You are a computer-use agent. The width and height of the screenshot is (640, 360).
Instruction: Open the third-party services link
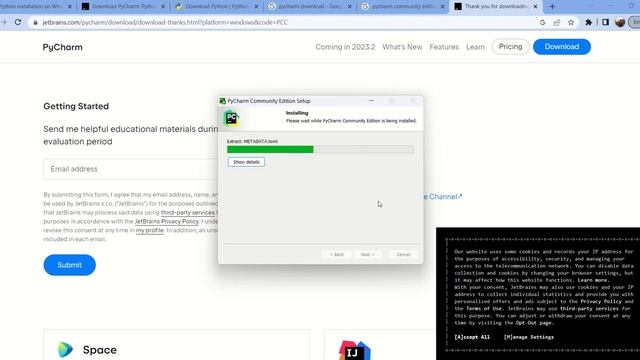coord(187,213)
